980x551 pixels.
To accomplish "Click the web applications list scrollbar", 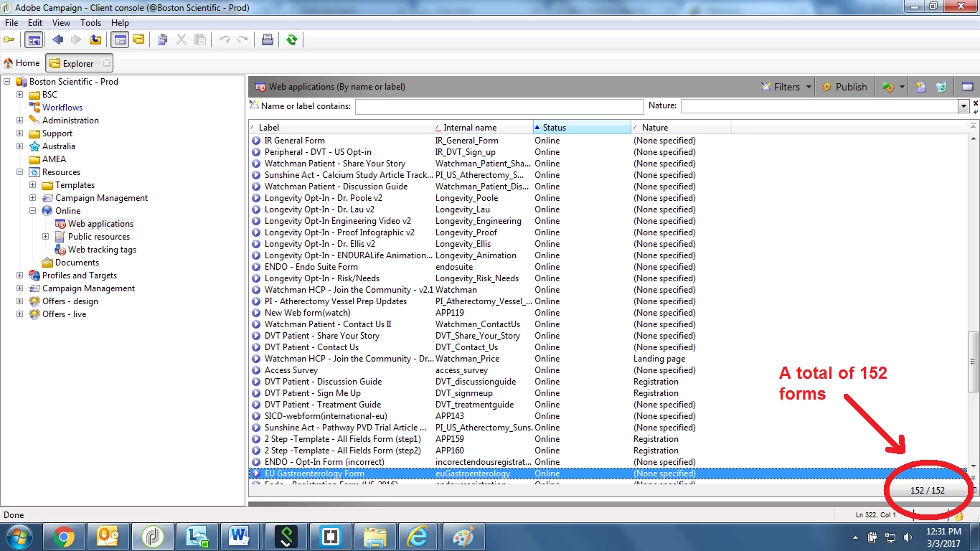I will [973, 362].
